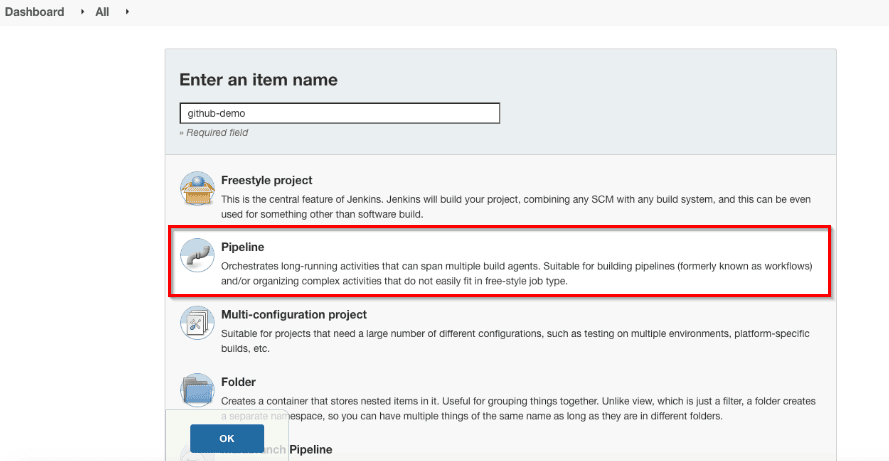Expand the arrow after Dashboard breadcrumb
Image resolution: width=889 pixels, height=461 pixels.
point(82,12)
